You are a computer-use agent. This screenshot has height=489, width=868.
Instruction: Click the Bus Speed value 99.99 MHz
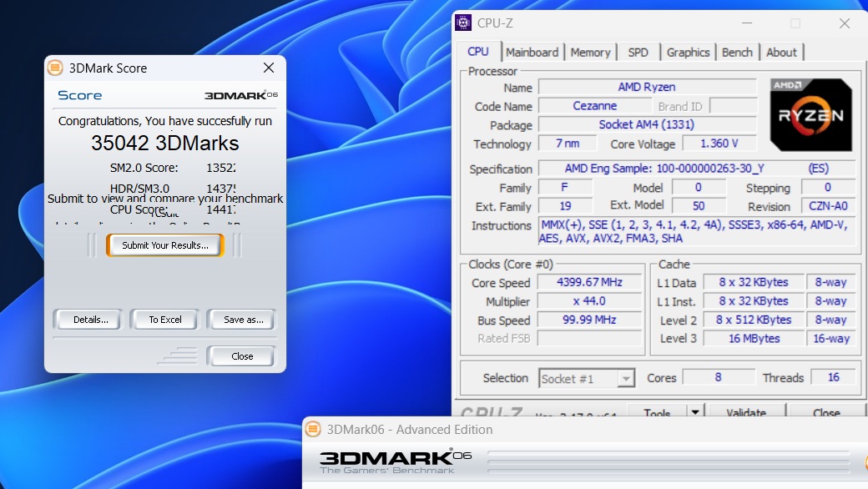pos(589,320)
